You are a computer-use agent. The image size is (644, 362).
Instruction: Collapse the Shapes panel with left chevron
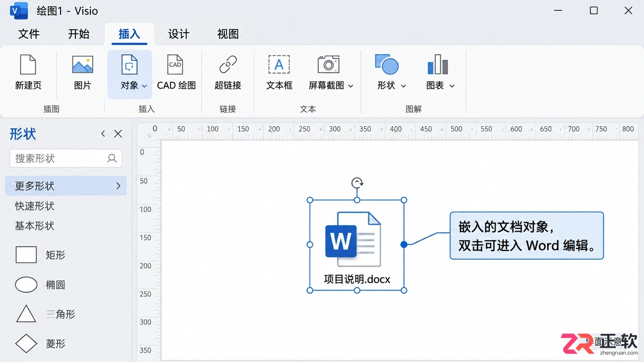[x=103, y=134]
